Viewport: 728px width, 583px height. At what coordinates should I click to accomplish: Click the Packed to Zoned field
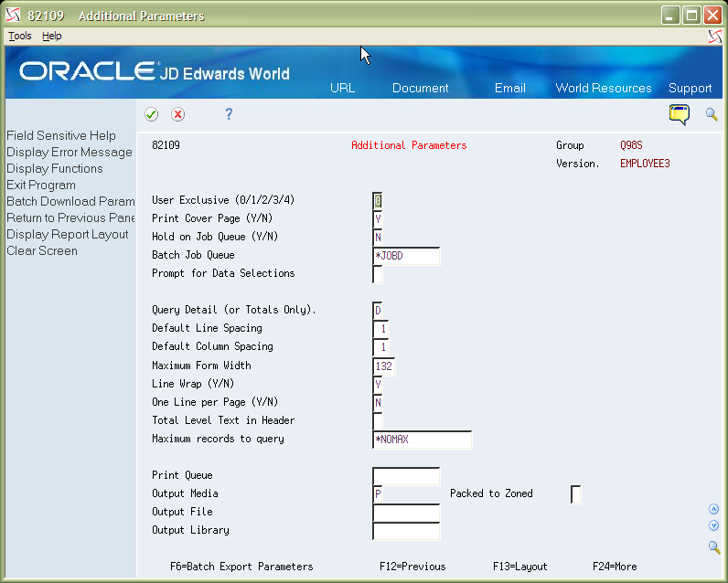(575, 494)
